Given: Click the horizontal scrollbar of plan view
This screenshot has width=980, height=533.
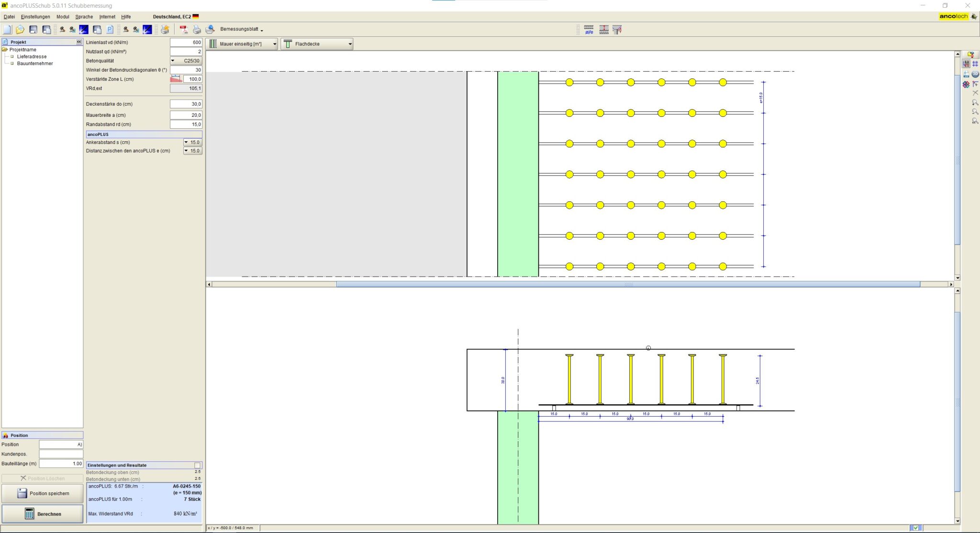Looking at the screenshot, I should [x=628, y=284].
